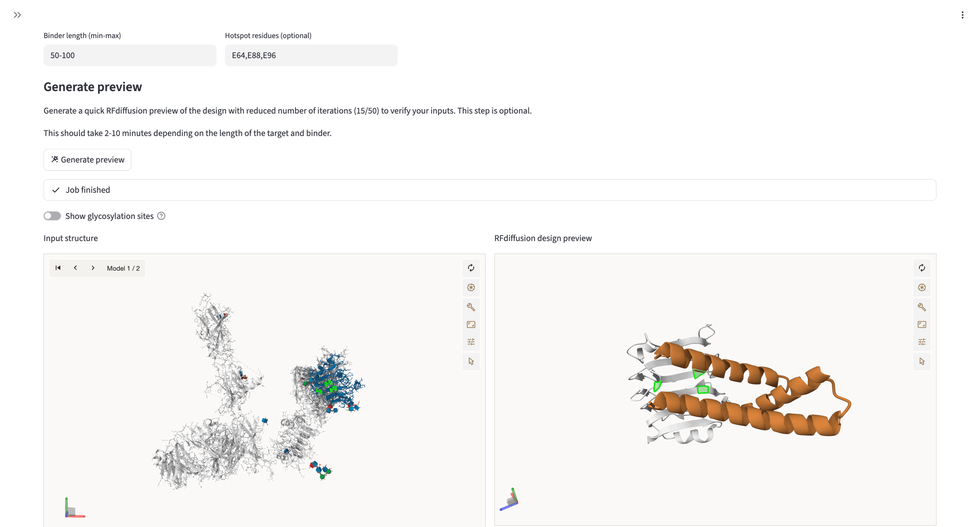This screenshot has height=527, width=980.
Task: Expand Input structure viewer to fullscreen
Action: (x=471, y=325)
